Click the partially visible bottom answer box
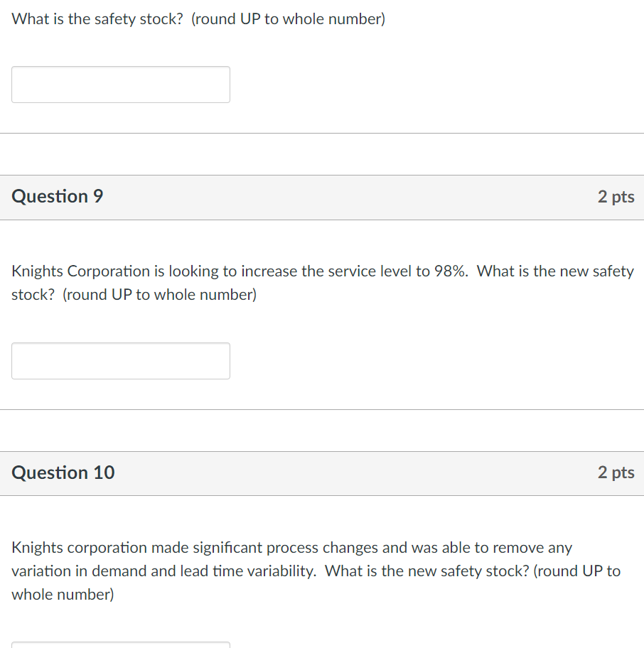This screenshot has height=648, width=644. pos(120,645)
